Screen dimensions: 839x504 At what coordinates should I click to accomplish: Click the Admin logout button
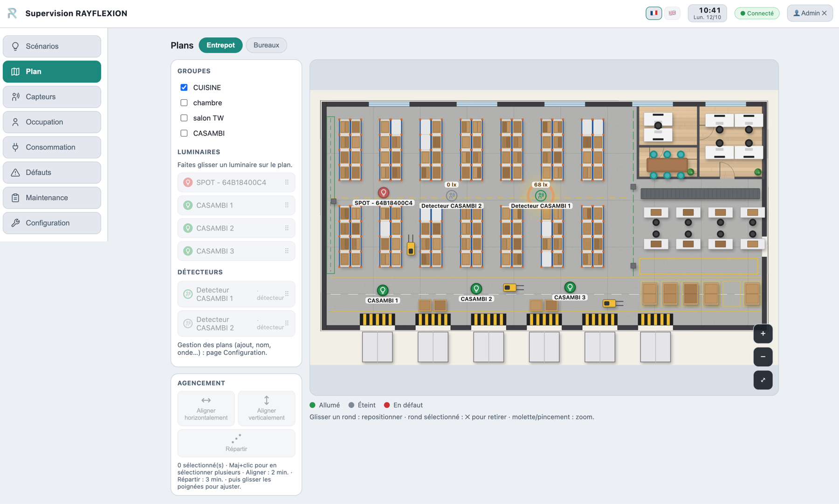(x=810, y=13)
